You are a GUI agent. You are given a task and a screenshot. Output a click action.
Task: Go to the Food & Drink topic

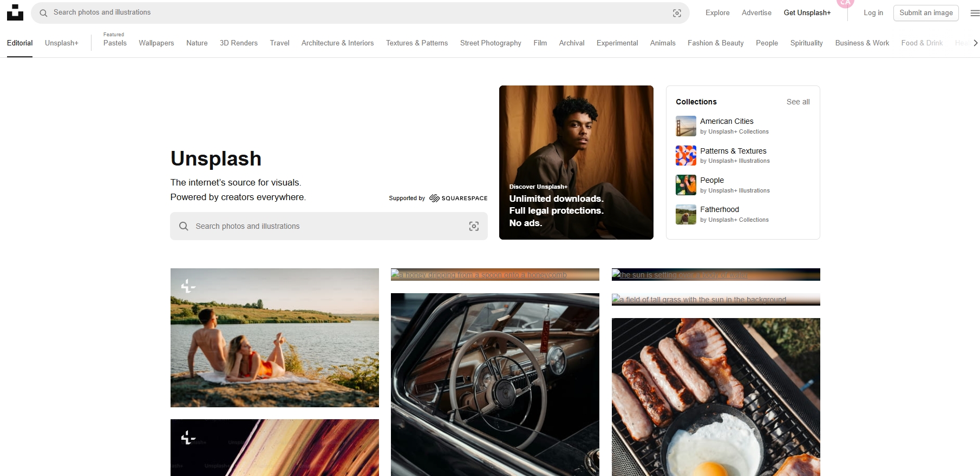pyautogui.click(x=922, y=43)
